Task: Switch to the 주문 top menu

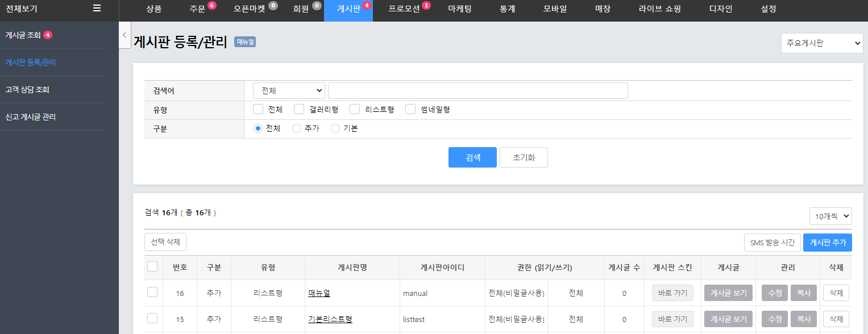Action: 197,9
